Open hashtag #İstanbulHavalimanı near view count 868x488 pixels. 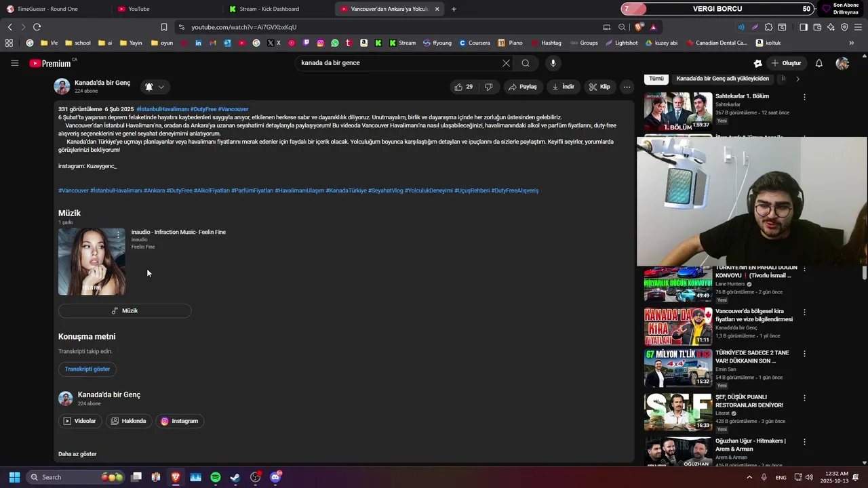coord(163,109)
